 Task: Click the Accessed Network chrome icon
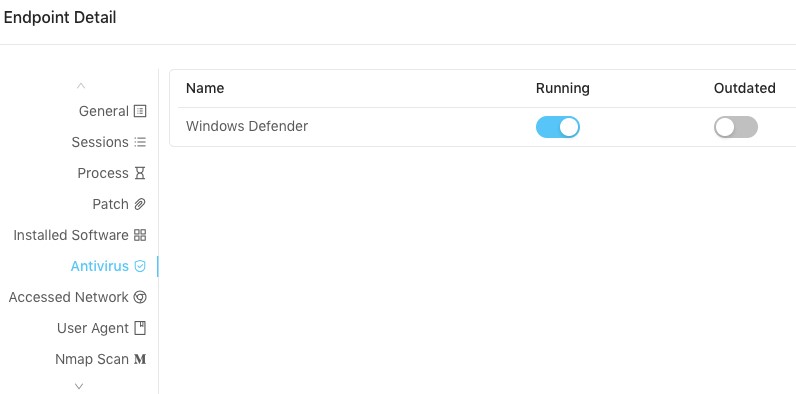tap(140, 297)
